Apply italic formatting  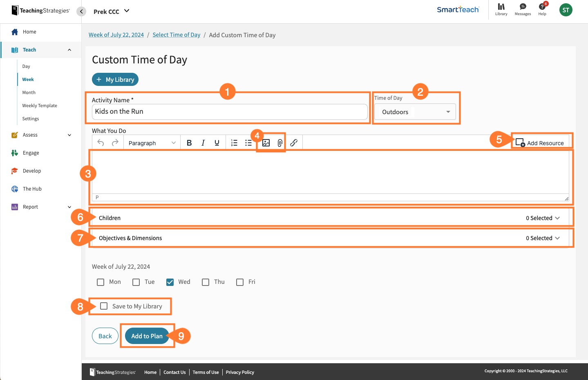[x=203, y=142]
